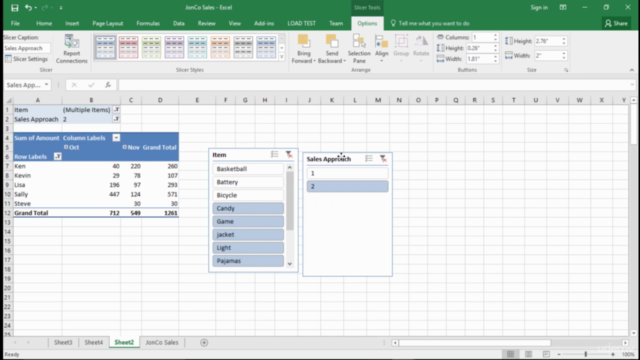Add a new sheet
This screenshot has width=640, height=360.
pyautogui.click(x=204, y=342)
